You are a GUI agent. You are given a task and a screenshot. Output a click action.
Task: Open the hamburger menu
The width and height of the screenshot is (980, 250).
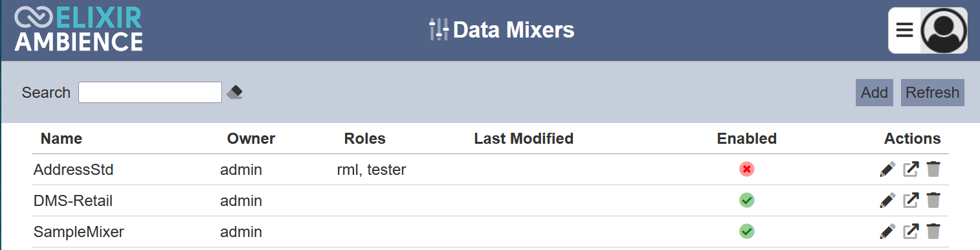click(904, 30)
